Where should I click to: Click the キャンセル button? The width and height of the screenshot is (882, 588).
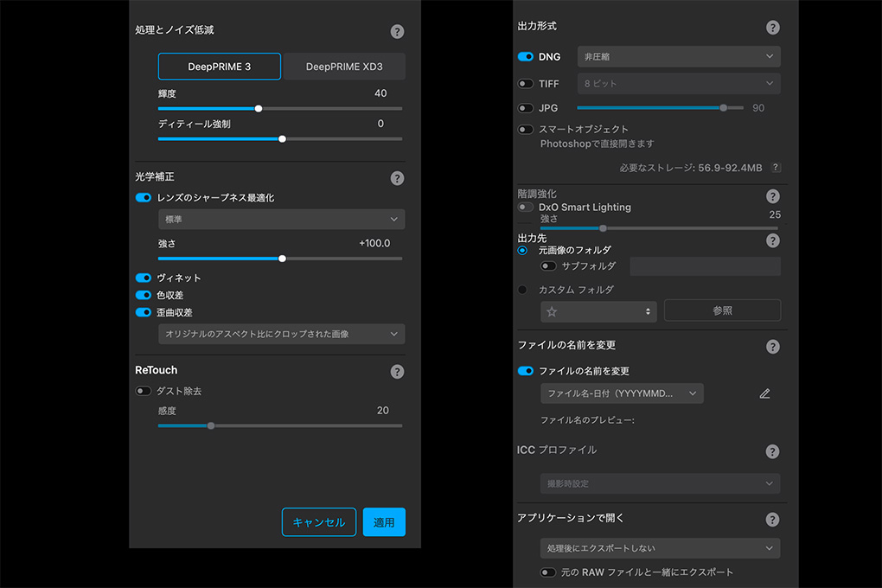tap(318, 522)
